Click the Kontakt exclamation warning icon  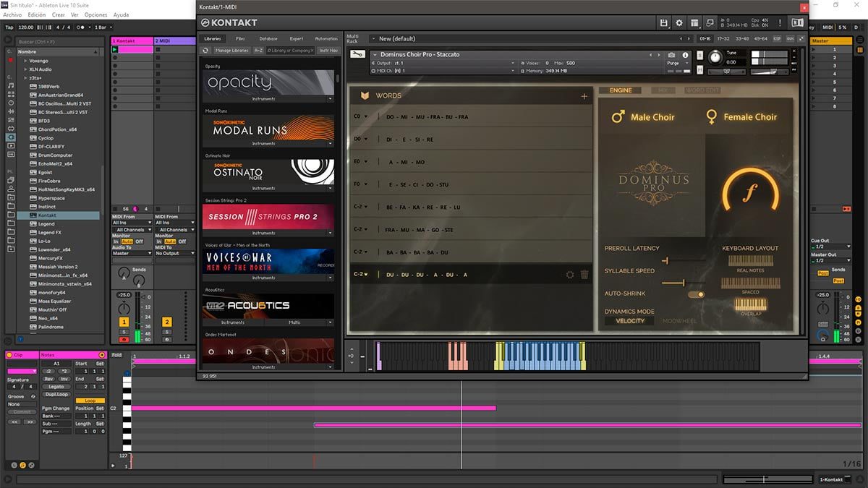click(780, 23)
